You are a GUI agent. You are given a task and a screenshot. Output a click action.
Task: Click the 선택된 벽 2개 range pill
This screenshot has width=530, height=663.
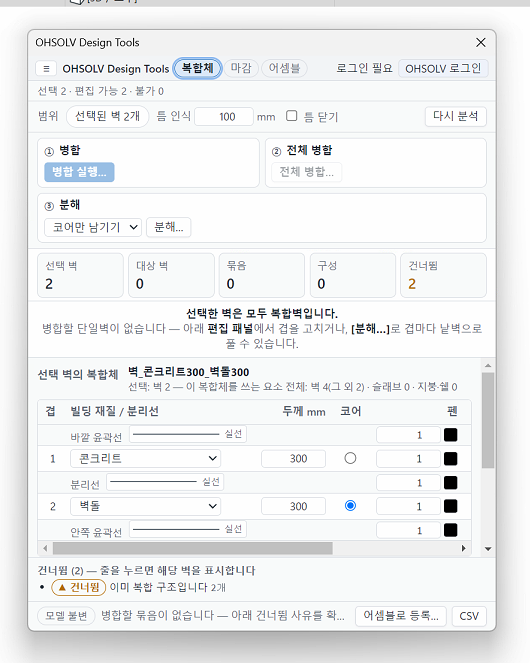pos(107,116)
